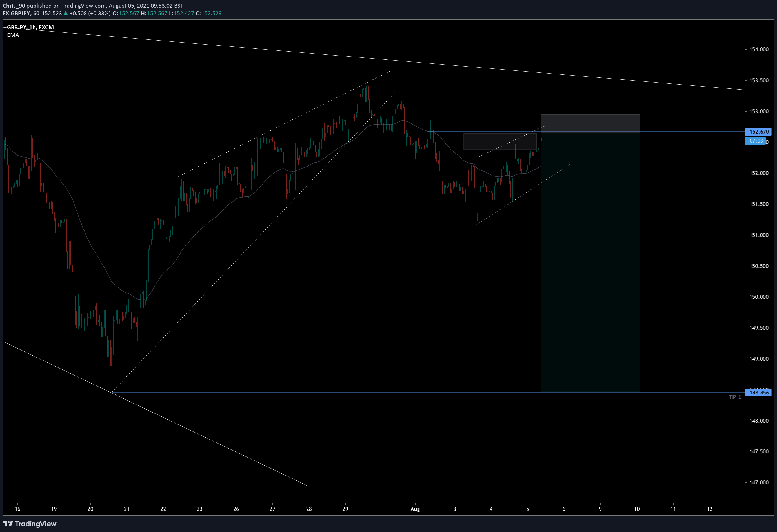
Task: Click the close value C:152.523
Action: (209, 13)
